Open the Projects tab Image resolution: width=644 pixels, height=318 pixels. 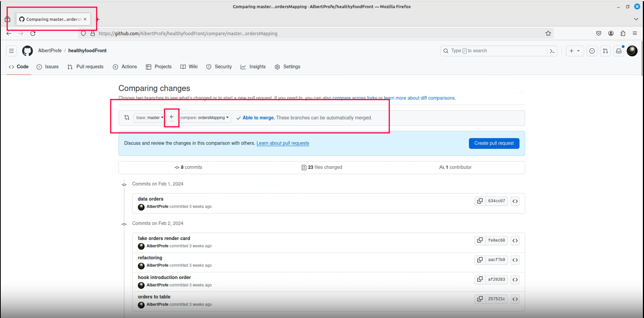pos(158,67)
